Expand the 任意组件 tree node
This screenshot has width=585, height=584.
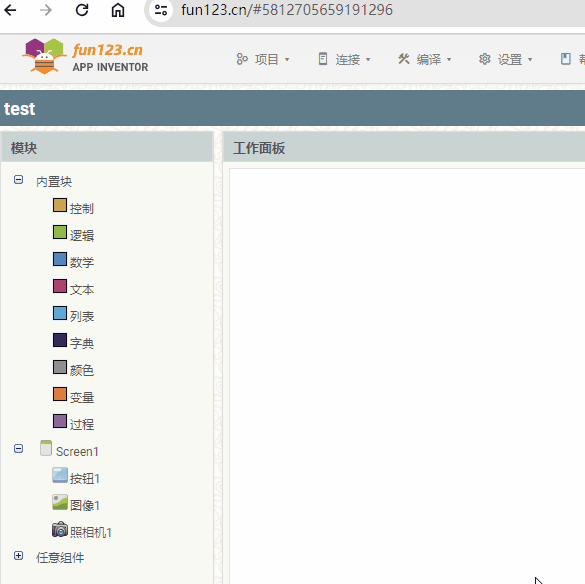(x=18, y=556)
